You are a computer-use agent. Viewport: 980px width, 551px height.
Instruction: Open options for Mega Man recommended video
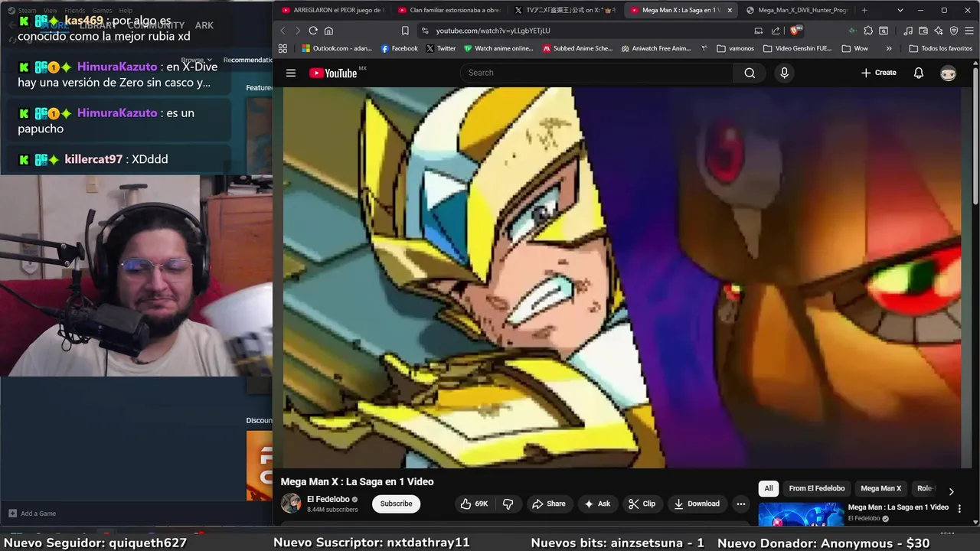tap(959, 509)
